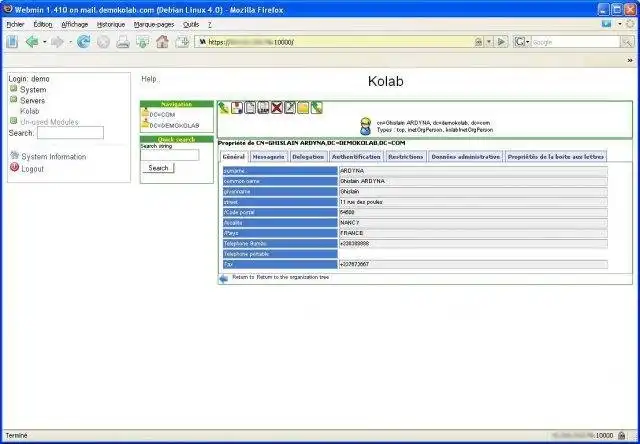
Task: Click the field containing FRANCE
Action: (473, 233)
